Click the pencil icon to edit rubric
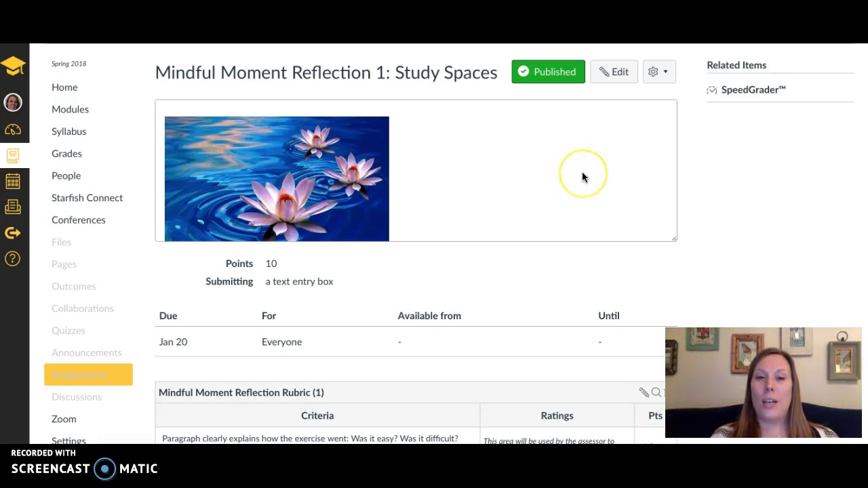The width and height of the screenshot is (868, 488). (644, 392)
